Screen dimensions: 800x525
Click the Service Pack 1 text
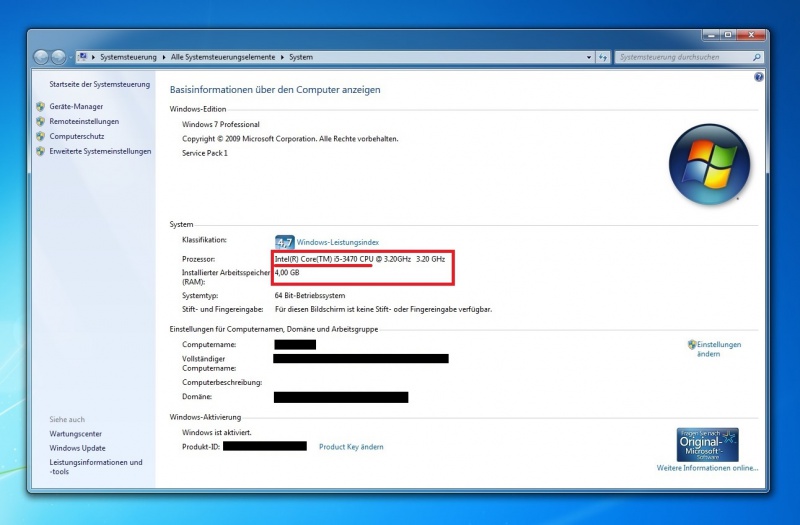click(x=205, y=153)
